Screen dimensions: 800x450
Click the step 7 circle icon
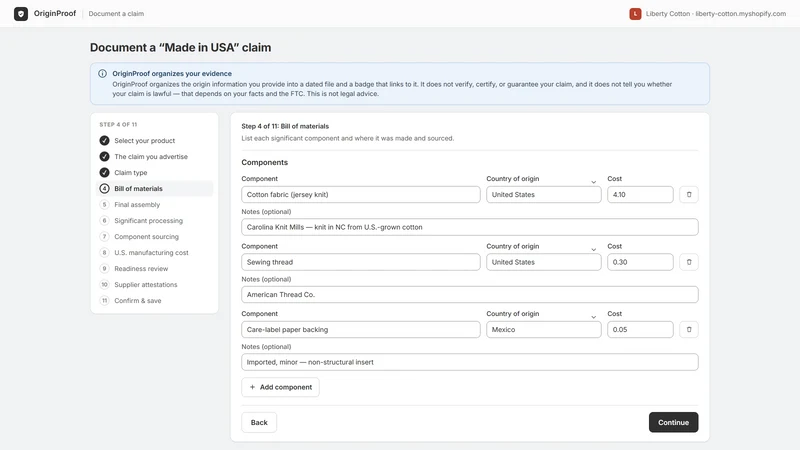(x=104, y=237)
